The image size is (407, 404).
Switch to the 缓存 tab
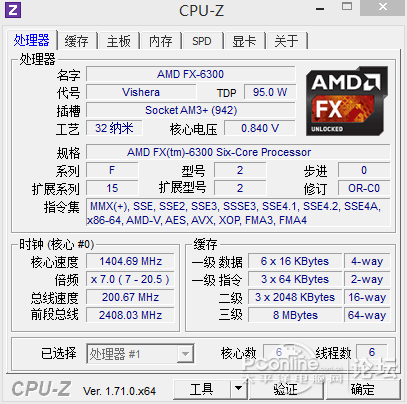(x=77, y=41)
